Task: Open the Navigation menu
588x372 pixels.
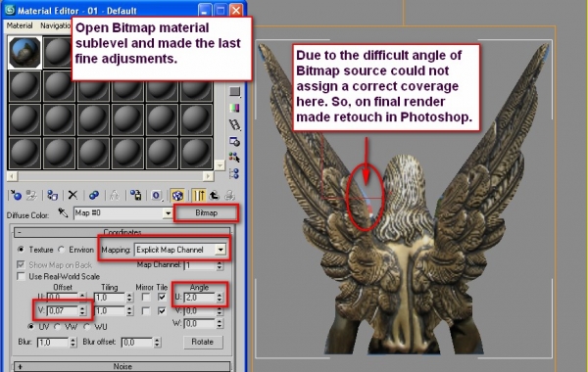Action: click(56, 25)
